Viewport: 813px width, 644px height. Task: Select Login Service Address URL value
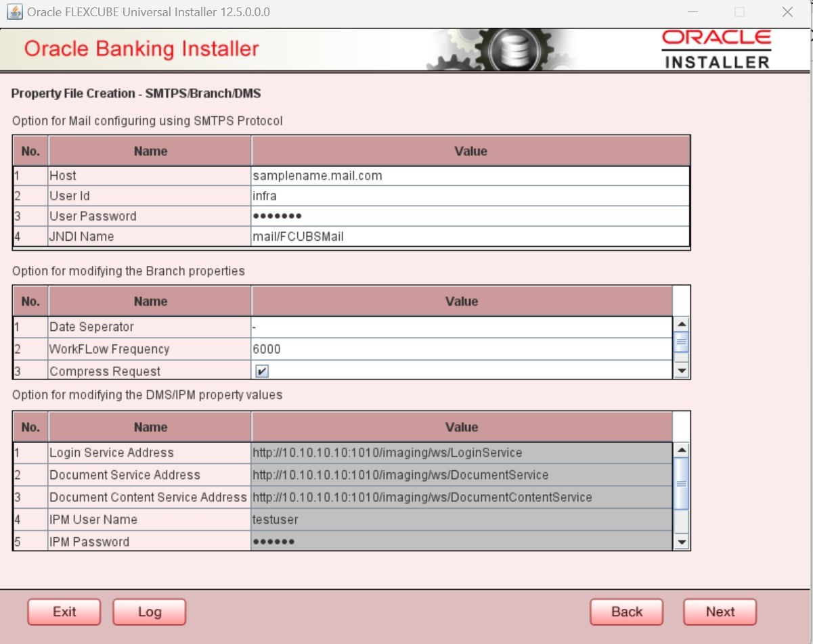[462, 453]
